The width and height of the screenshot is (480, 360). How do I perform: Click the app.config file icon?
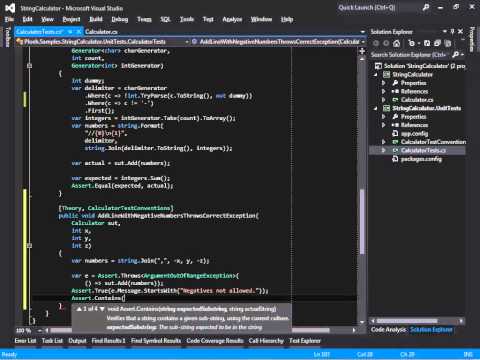point(395,133)
